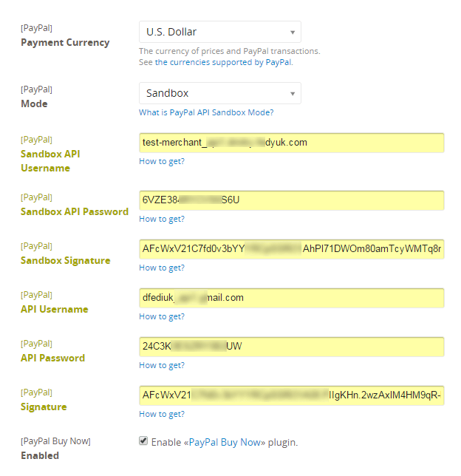Click into Sandbox API Username field
The width and height of the screenshot is (461, 476).
coord(291,143)
